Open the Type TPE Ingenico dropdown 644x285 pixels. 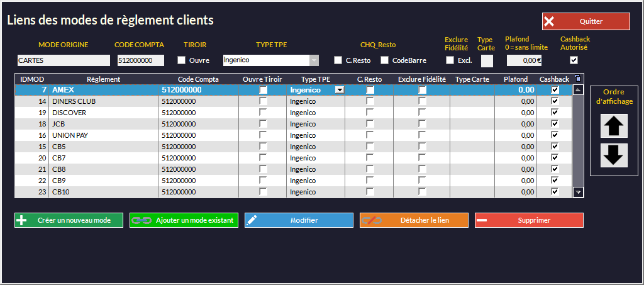coord(314,60)
